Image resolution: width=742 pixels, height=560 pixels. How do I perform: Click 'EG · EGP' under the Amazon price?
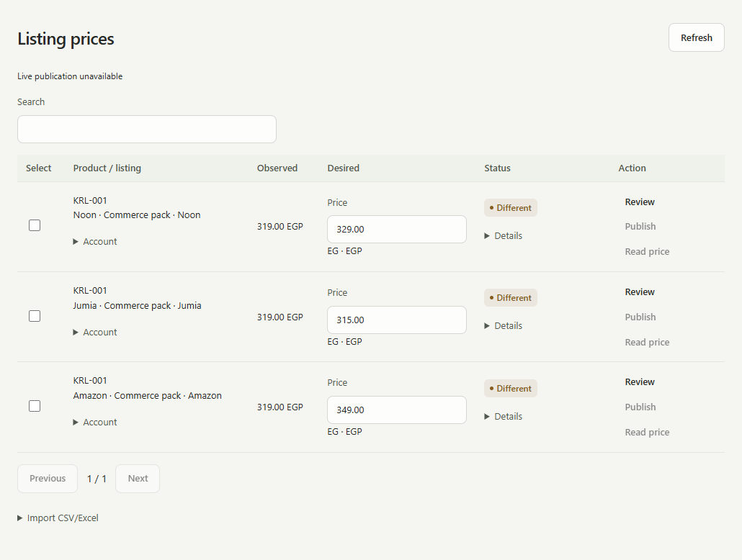(344, 431)
